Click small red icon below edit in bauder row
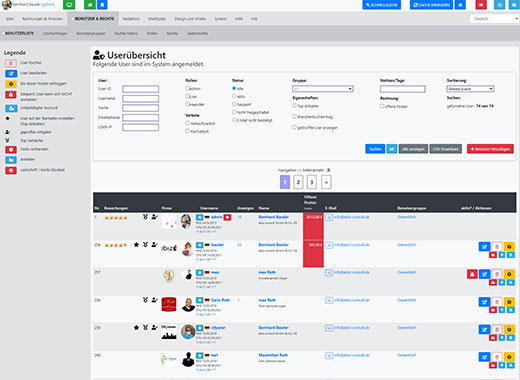 pyautogui.click(x=493, y=255)
